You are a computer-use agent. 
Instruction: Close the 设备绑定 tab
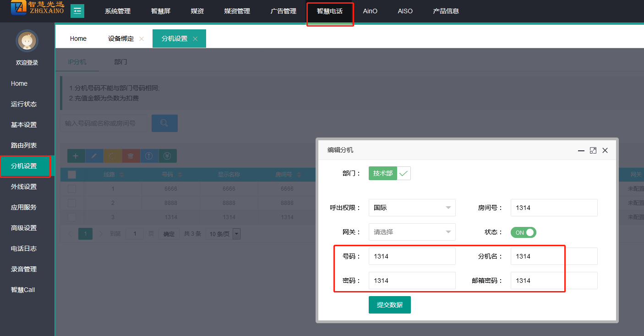tap(142, 39)
